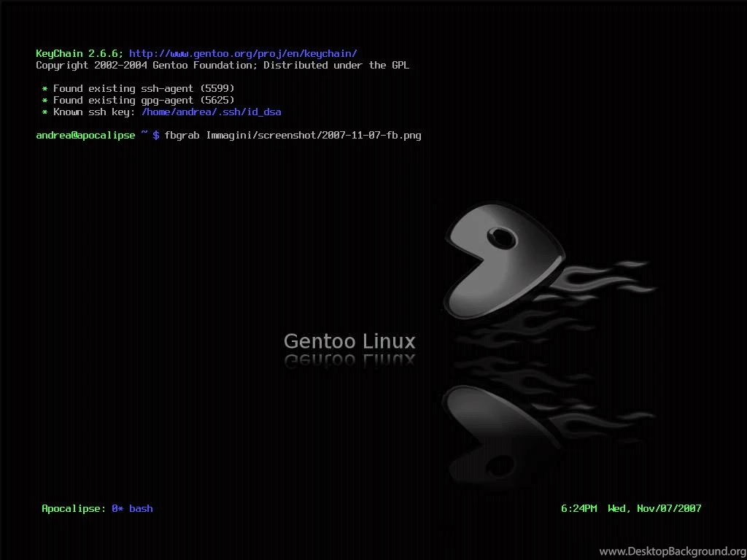Viewport: 747px width, 560px height.
Task: Click the andrea@apocalipse prompt text
Action: [86, 135]
